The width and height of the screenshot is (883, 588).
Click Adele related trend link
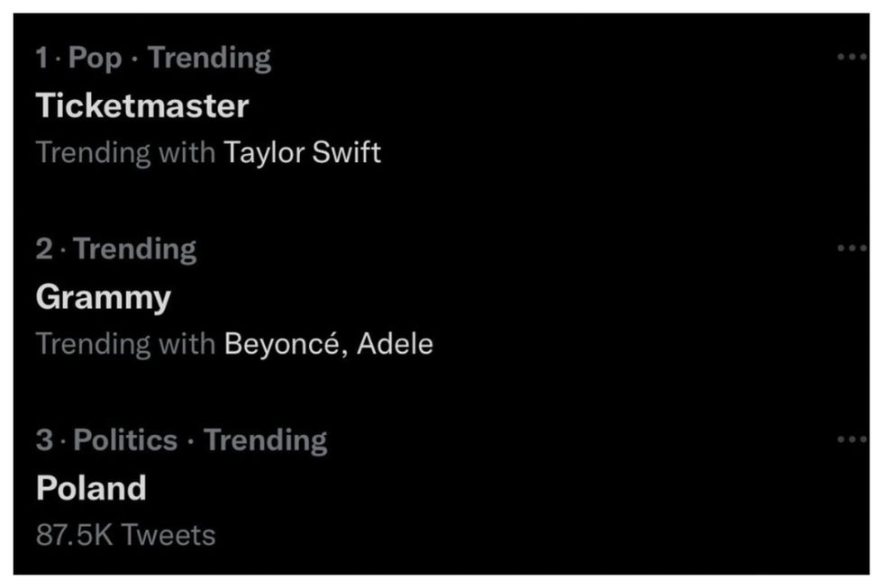[395, 343]
